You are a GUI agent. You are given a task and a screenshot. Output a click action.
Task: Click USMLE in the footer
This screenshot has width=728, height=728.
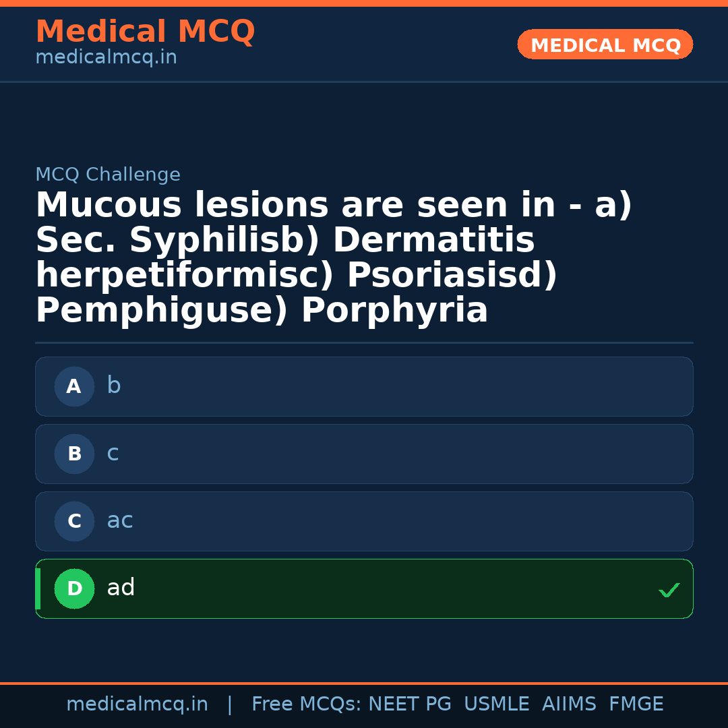(497, 703)
